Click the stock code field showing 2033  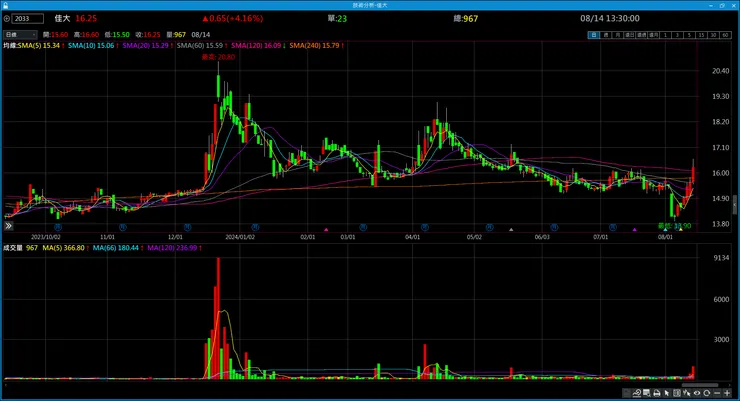pyautogui.click(x=28, y=19)
